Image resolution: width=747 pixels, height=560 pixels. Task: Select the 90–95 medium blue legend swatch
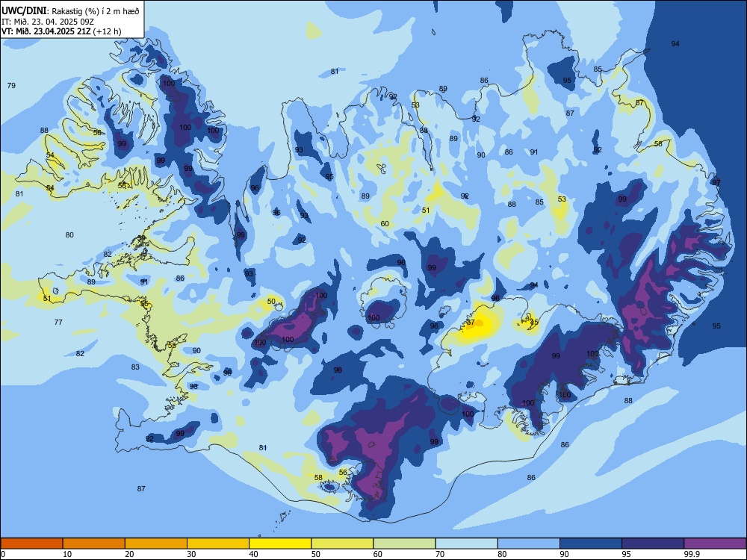pyautogui.click(x=591, y=544)
